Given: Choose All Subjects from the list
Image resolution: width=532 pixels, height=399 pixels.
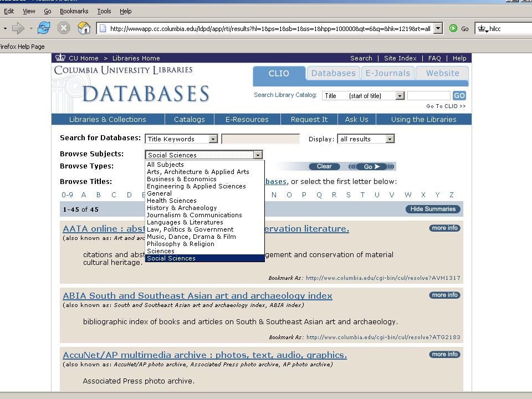Looking at the screenshot, I should [x=204, y=165].
